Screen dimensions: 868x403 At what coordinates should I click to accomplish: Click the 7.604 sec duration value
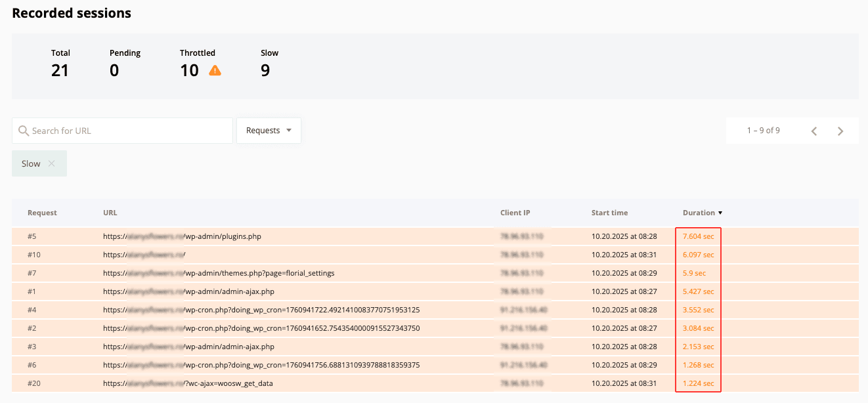point(698,236)
